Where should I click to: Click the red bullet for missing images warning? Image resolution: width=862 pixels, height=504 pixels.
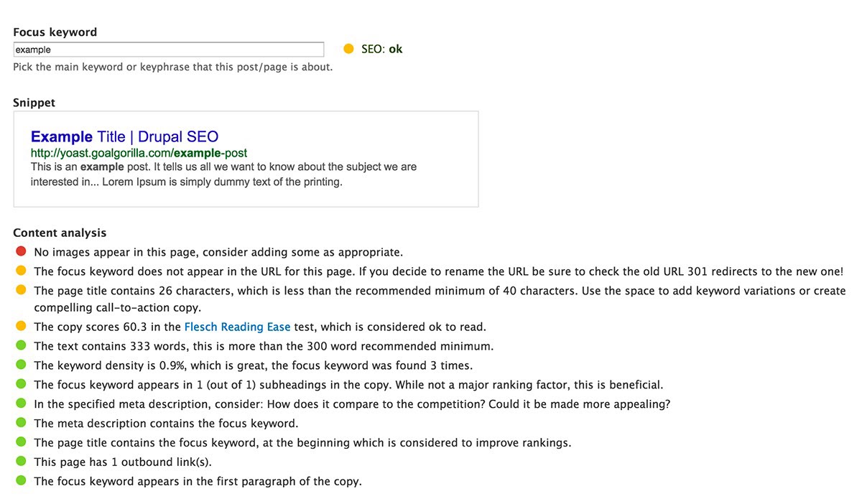22,251
